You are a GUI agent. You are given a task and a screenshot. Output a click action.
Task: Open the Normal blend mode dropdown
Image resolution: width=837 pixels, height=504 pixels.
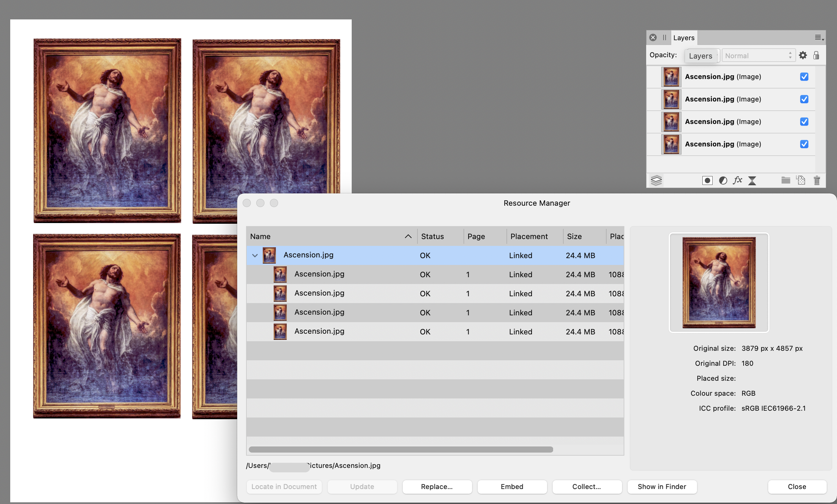(758, 56)
